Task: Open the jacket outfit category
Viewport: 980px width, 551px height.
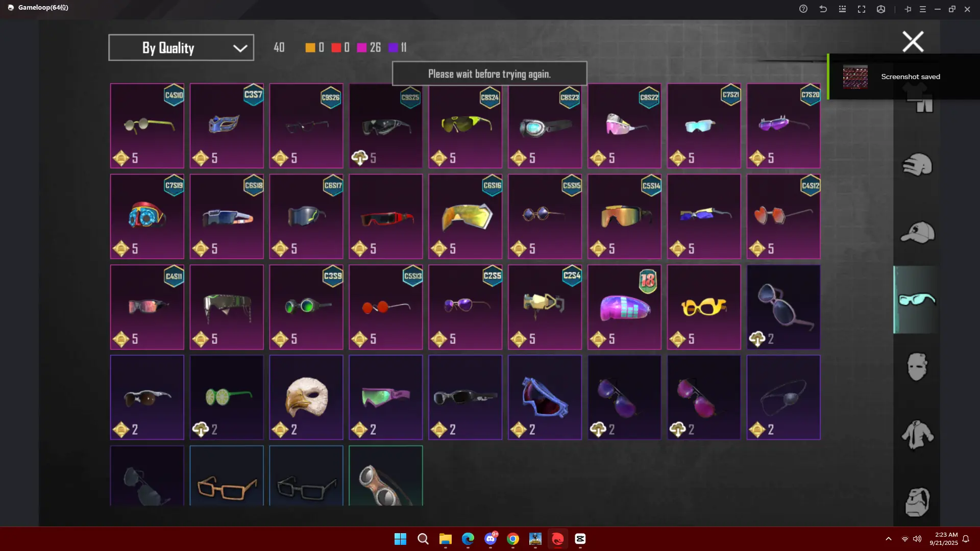Action: tap(917, 435)
